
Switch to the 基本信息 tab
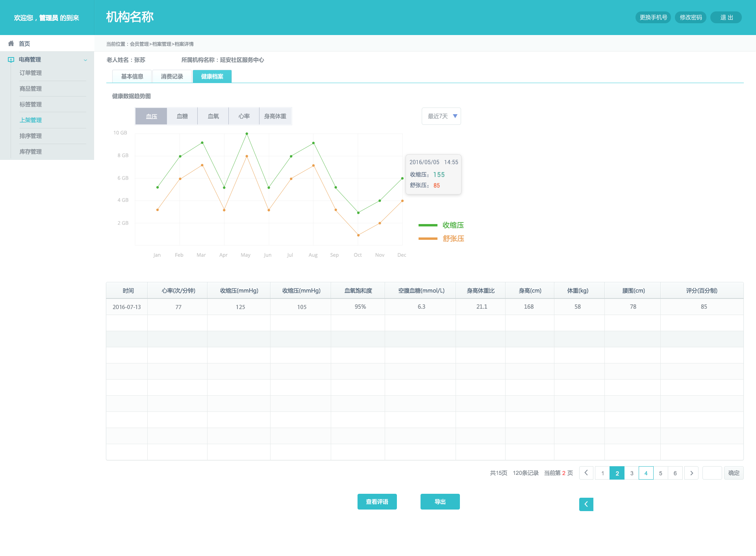click(x=132, y=76)
